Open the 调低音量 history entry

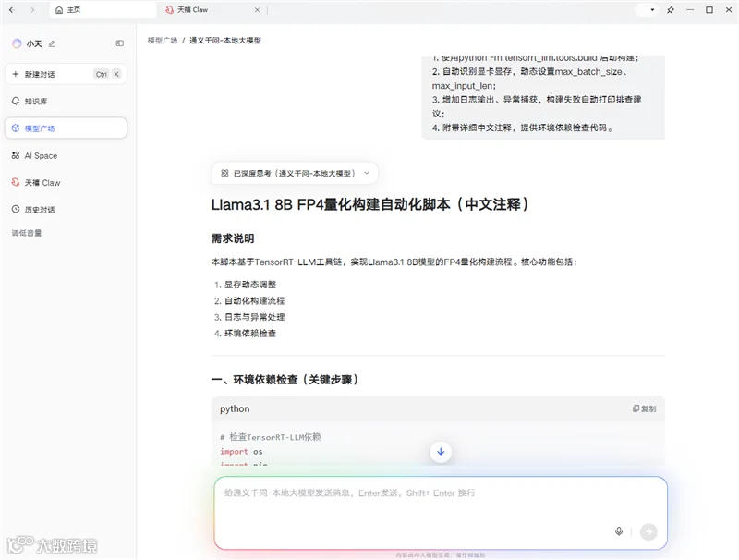(x=27, y=233)
